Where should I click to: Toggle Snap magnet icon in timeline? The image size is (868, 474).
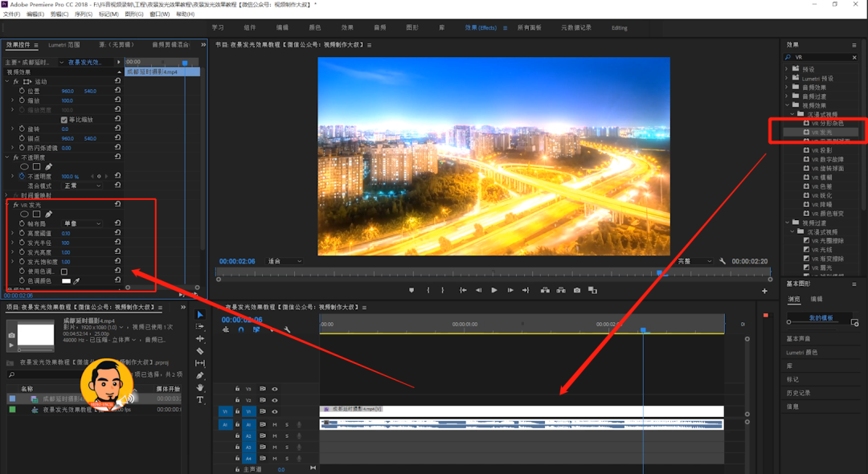pyautogui.click(x=241, y=329)
